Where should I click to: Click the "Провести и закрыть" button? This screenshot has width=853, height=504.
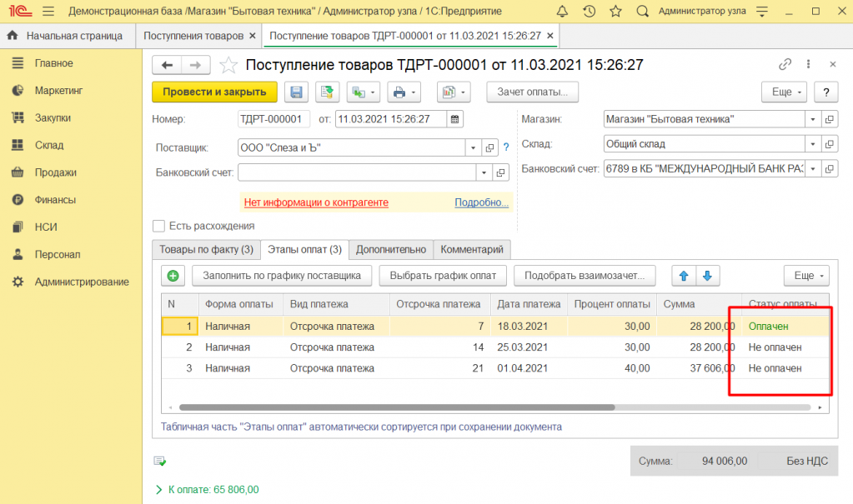click(214, 92)
